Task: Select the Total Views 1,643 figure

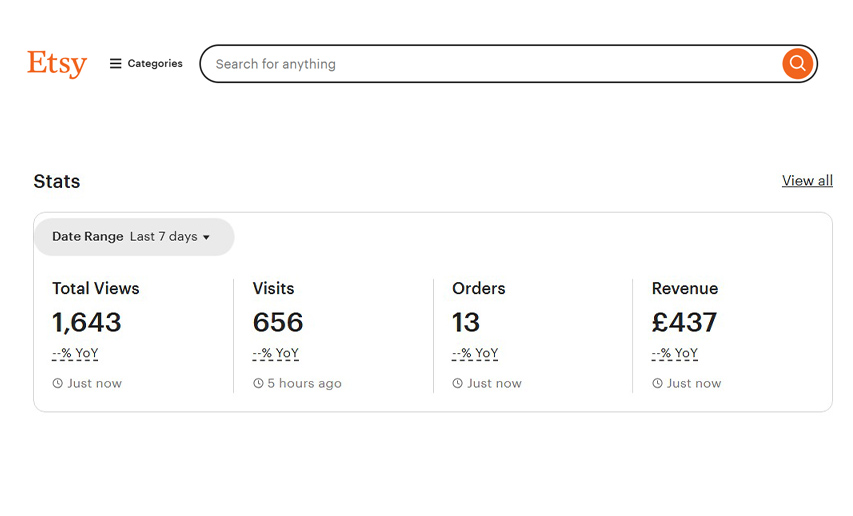Action: click(x=86, y=322)
